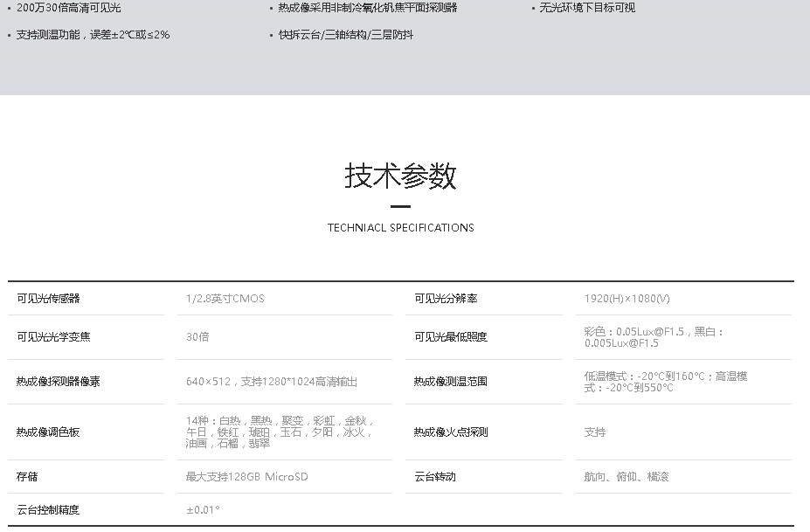Select the 200万30倍高清可见光 feature bullet

[68, 8]
